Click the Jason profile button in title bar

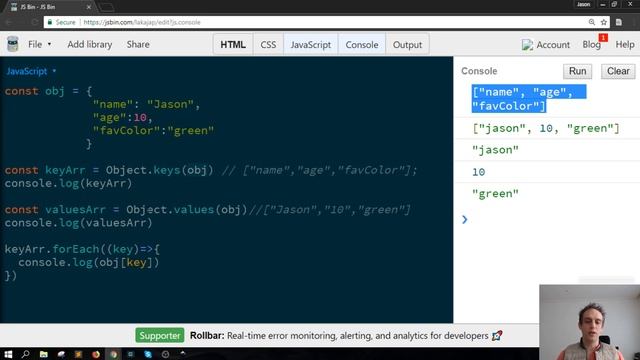click(583, 4)
